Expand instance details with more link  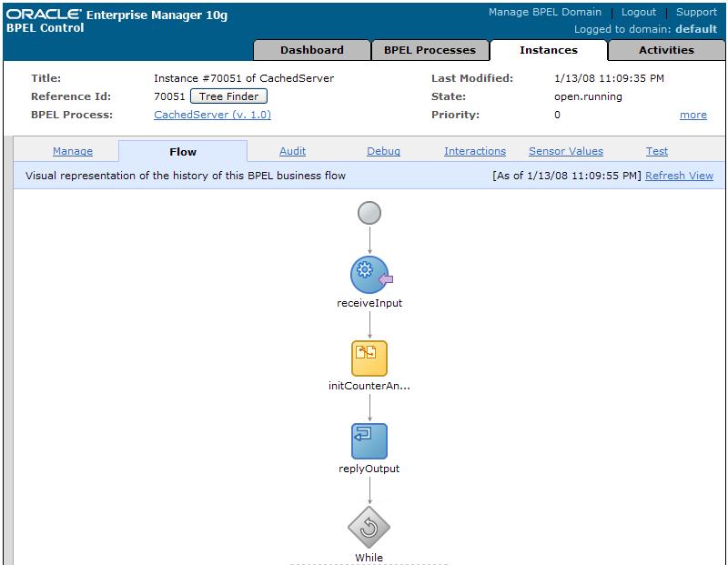693,116
